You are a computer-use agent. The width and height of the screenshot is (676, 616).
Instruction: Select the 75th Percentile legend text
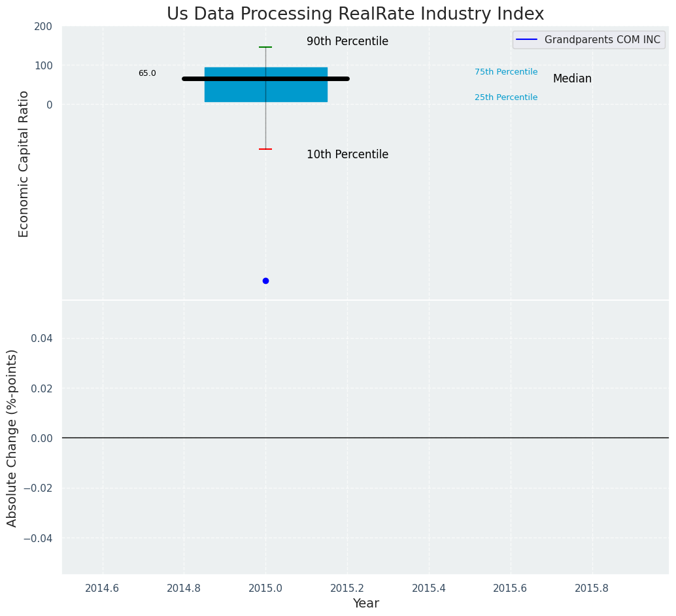point(506,72)
